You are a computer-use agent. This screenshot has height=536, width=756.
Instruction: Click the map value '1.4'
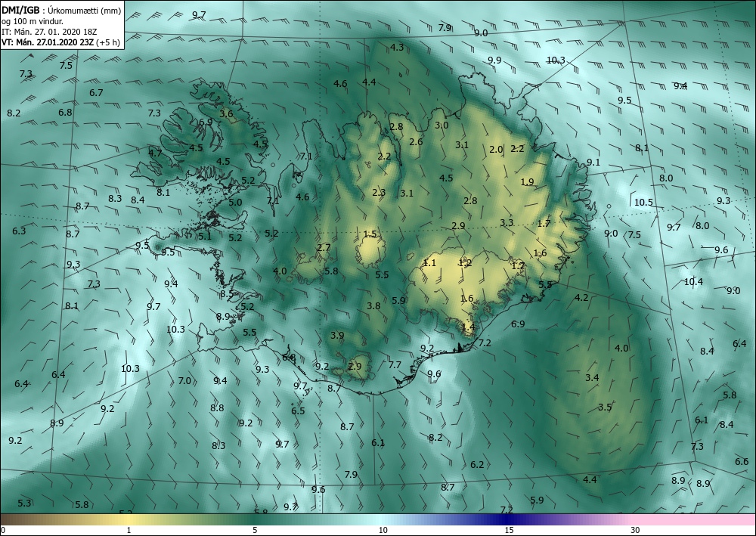coord(468,327)
